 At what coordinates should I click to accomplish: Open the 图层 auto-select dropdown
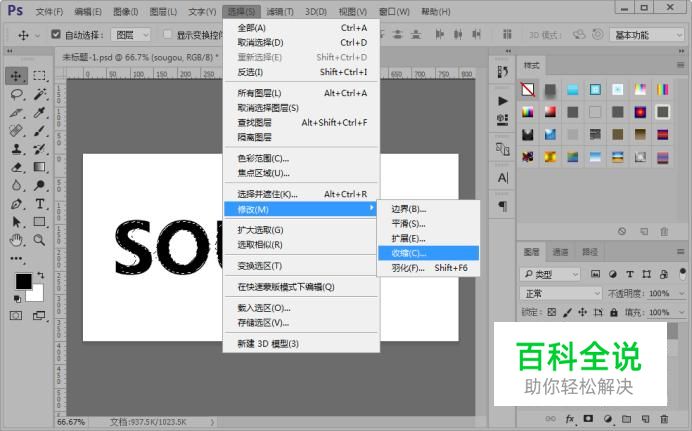point(131,34)
